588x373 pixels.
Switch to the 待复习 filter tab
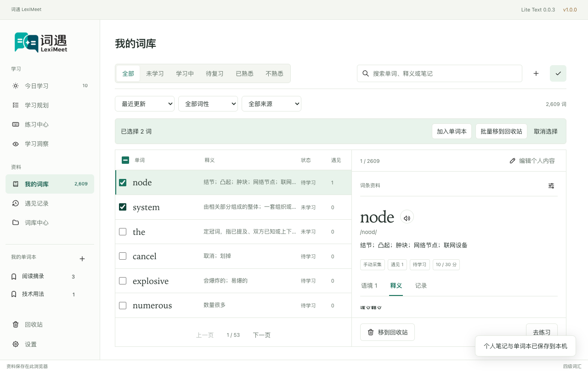coord(215,73)
